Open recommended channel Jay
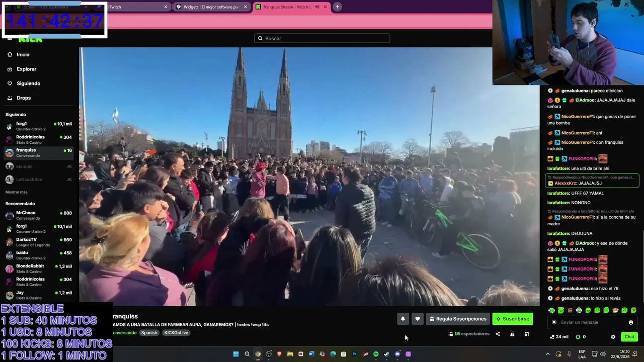This screenshot has width=644, height=362. (39, 295)
